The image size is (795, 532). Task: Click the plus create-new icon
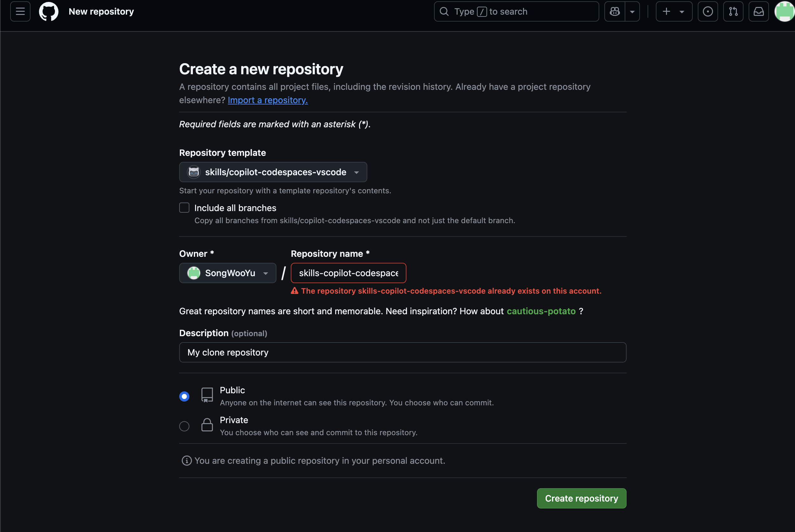(x=667, y=11)
